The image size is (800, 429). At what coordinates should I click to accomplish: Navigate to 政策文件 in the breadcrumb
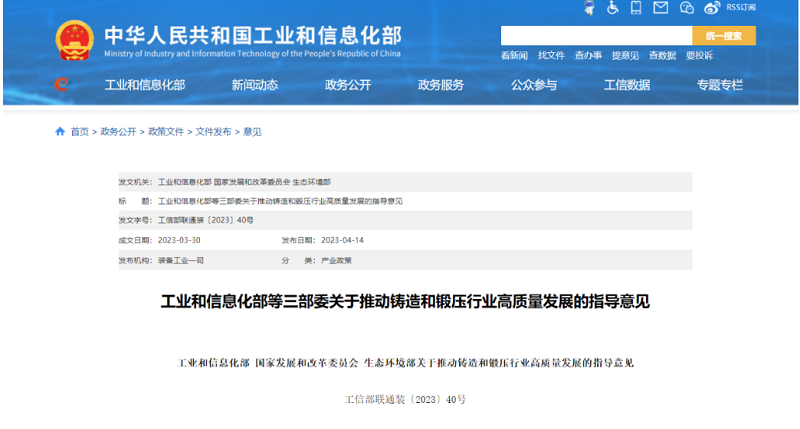(x=166, y=131)
